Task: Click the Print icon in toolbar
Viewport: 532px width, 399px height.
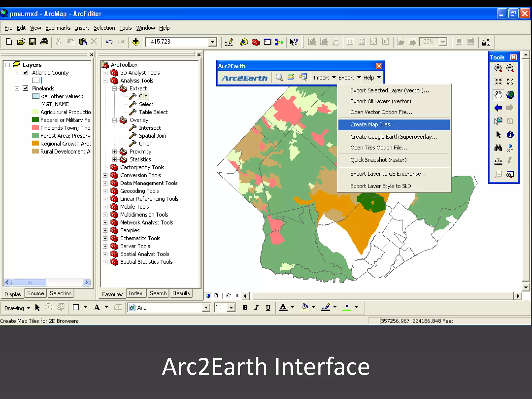Action: click(44, 42)
